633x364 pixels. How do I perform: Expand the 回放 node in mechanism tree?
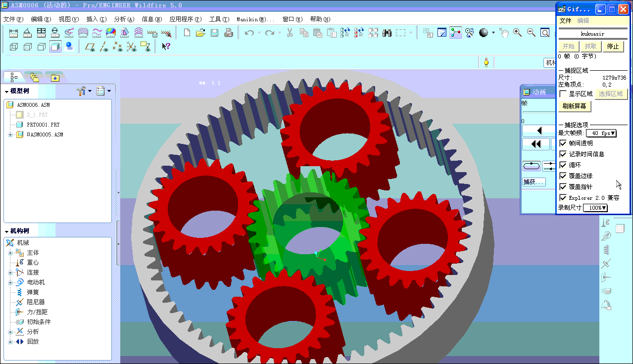coord(10,342)
